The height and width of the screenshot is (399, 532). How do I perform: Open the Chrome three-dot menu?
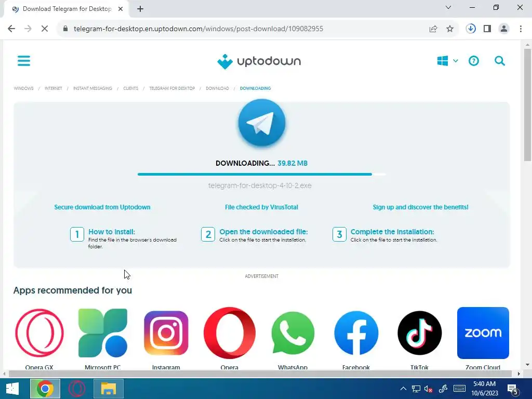click(x=521, y=29)
